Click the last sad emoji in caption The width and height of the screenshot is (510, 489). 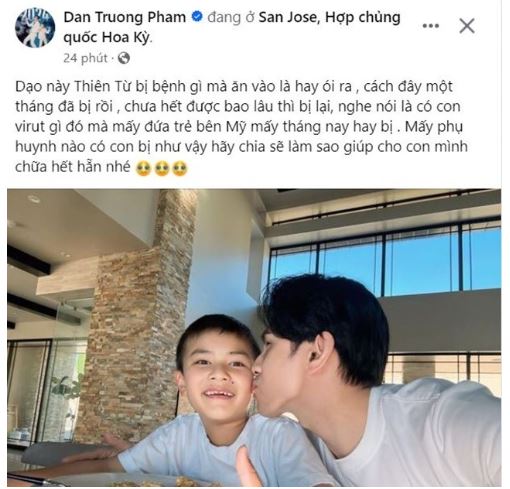[180, 169]
